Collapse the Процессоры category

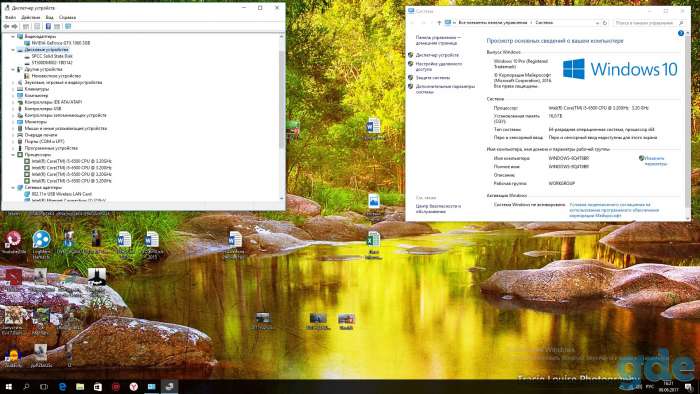(x=13, y=154)
